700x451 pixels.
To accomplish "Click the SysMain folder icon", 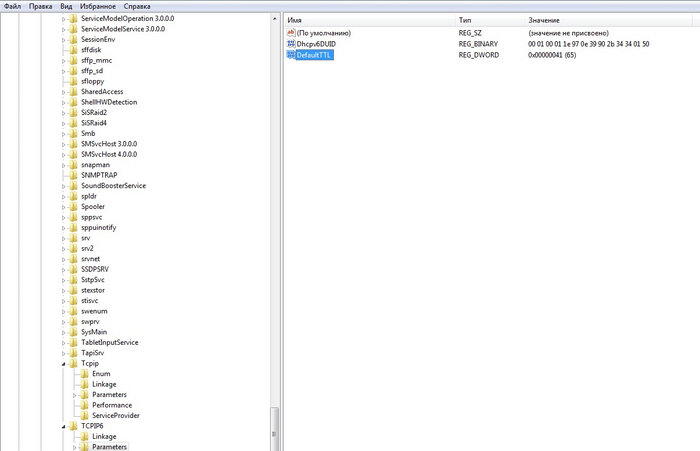I will [74, 332].
